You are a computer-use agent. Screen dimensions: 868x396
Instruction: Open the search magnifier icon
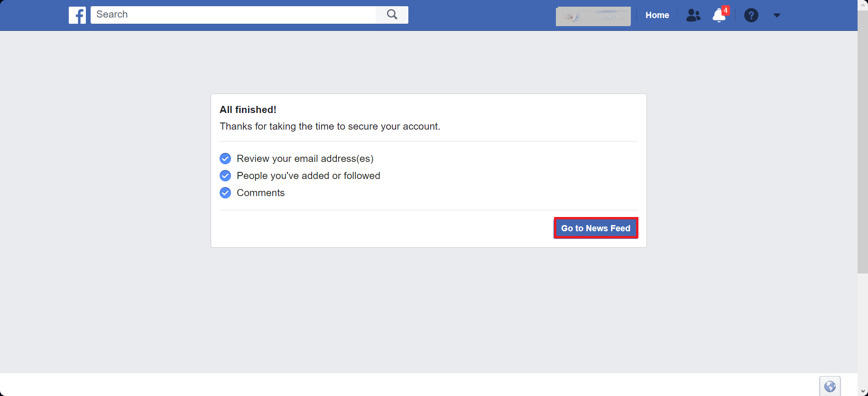[x=391, y=15]
